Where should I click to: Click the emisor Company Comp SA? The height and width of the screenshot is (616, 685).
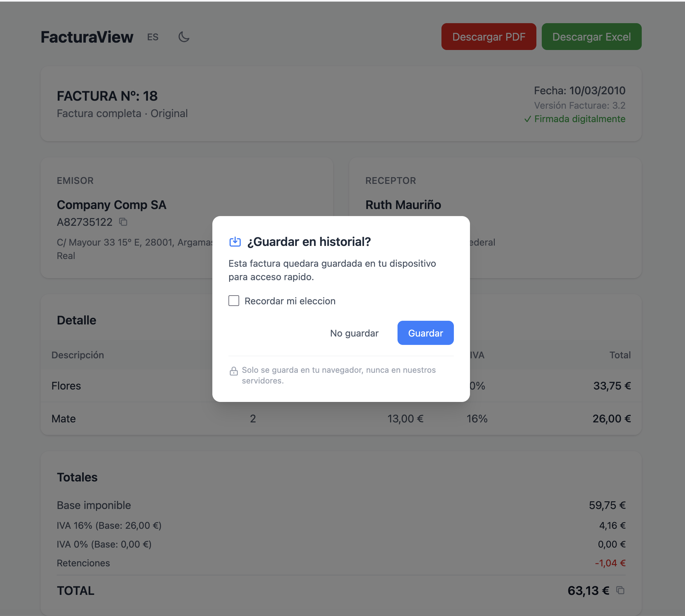(112, 205)
